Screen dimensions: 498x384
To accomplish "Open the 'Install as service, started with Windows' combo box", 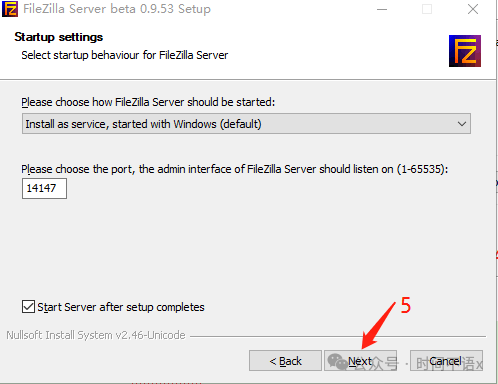I will [246, 124].
